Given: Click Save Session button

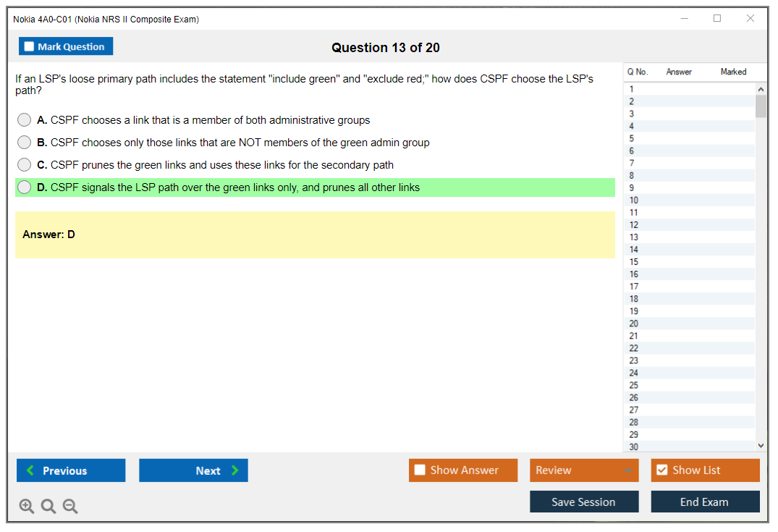Looking at the screenshot, I should point(584,502).
